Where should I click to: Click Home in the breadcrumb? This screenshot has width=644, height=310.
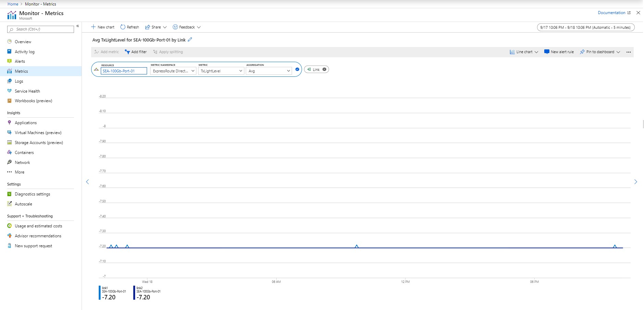[x=12, y=4]
